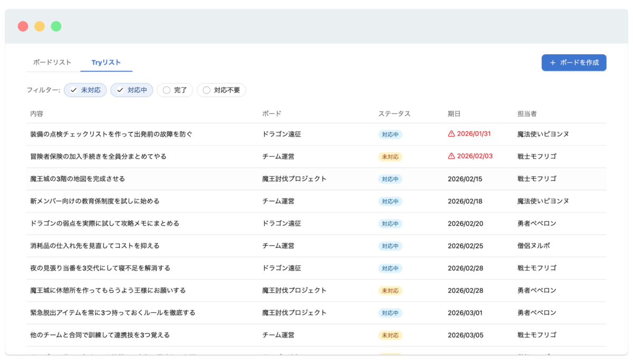Viewport: 633px width, 364px height.
Task: Click the ボード column header
Action: pyautogui.click(x=272, y=113)
